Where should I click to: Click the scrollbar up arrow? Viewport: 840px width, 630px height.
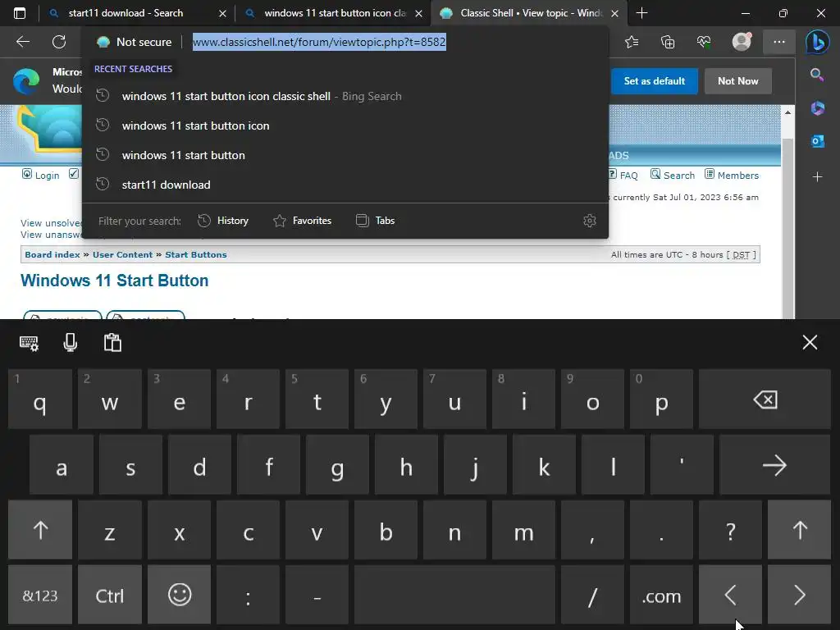pyautogui.click(x=787, y=112)
